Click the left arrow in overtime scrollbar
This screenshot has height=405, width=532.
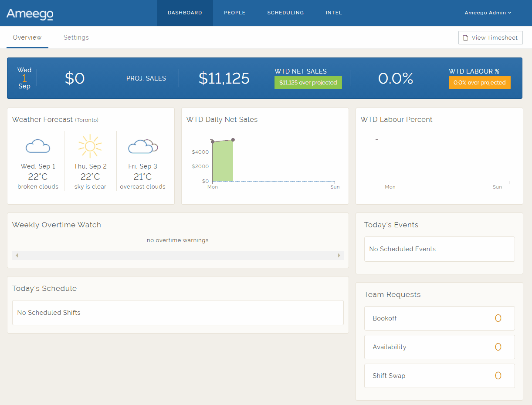click(17, 255)
